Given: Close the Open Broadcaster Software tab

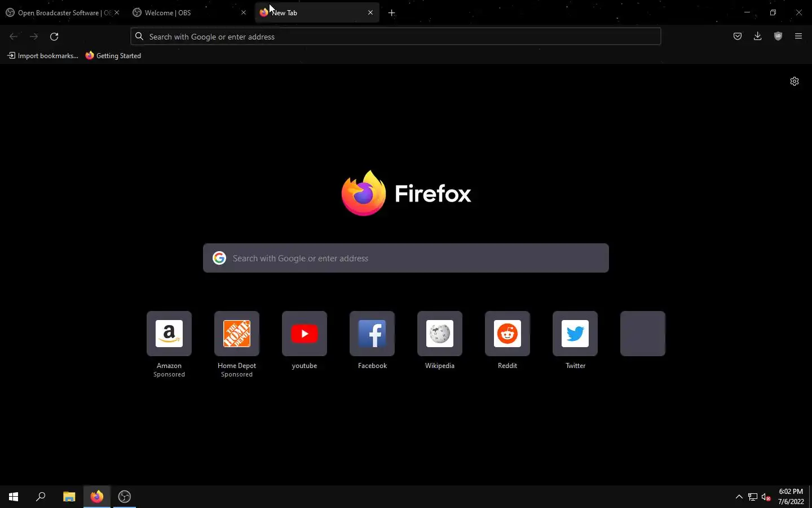Looking at the screenshot, I should tap(117, 12).
